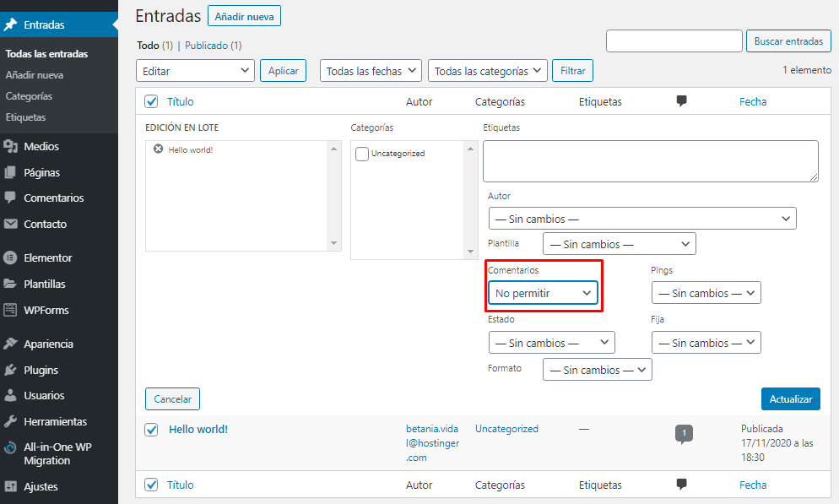Click the Usuarios person icon
This screenshot has width=839, height=504.
pos(10,395)
